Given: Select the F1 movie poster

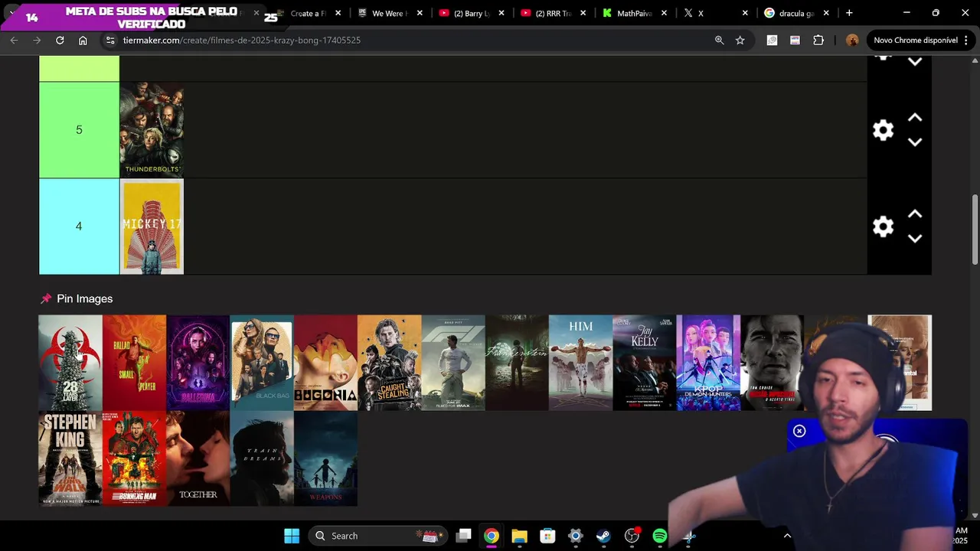Looking at the screenshot, I should tap(453, 363).
